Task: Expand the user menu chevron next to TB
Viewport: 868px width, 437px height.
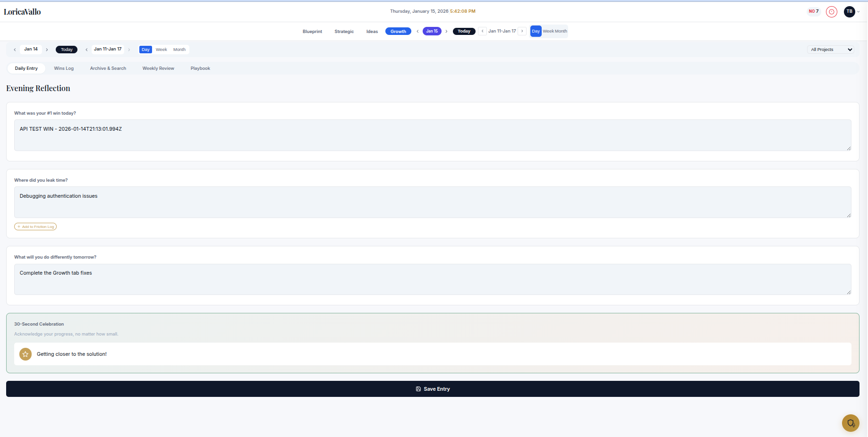Action: click(x=859, y=12)
